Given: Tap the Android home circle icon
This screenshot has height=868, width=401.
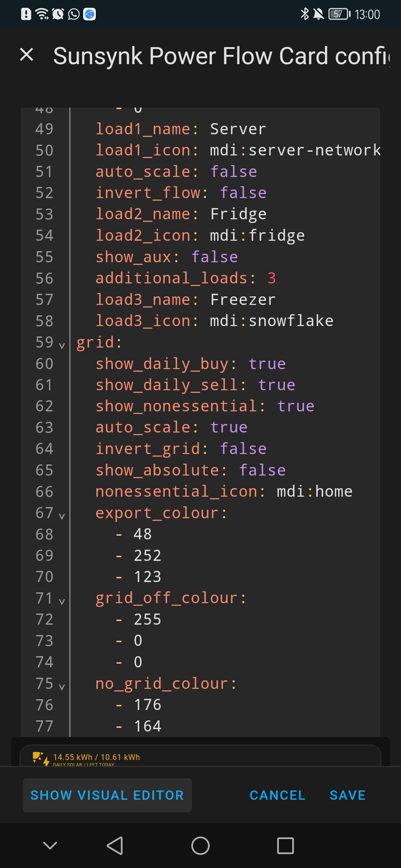Looking at the screenshot, I should pyautogui.click(x=200, y=846).
